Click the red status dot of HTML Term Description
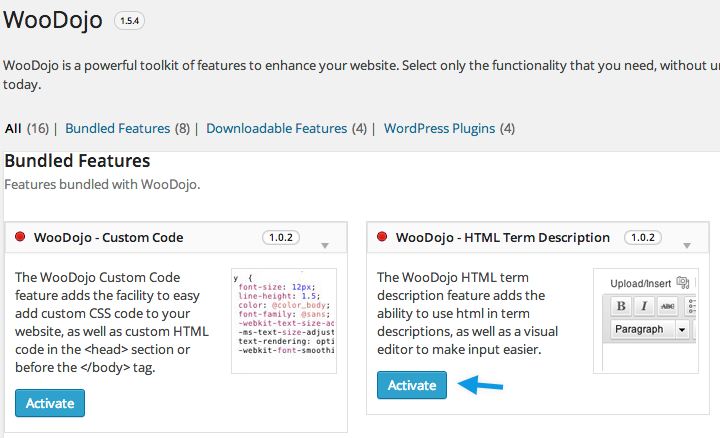 382,237
